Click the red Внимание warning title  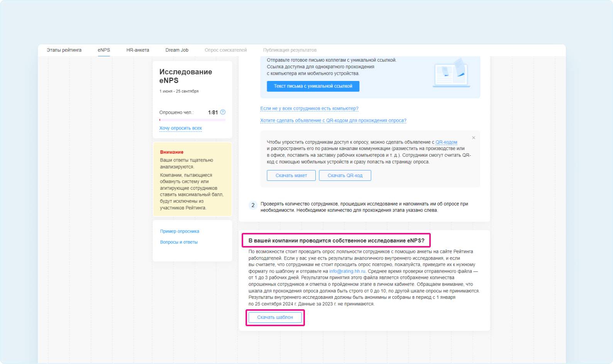point(172,152)
